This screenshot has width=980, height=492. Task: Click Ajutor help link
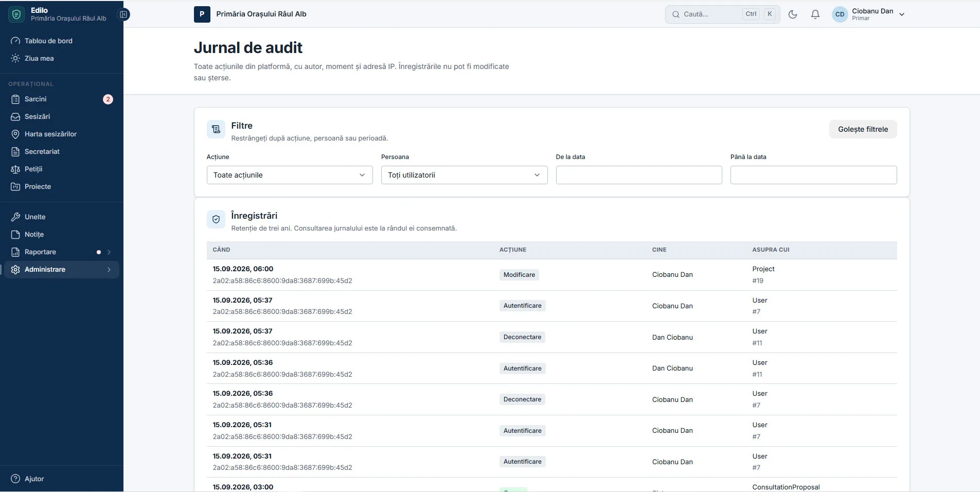coord(62,479)
